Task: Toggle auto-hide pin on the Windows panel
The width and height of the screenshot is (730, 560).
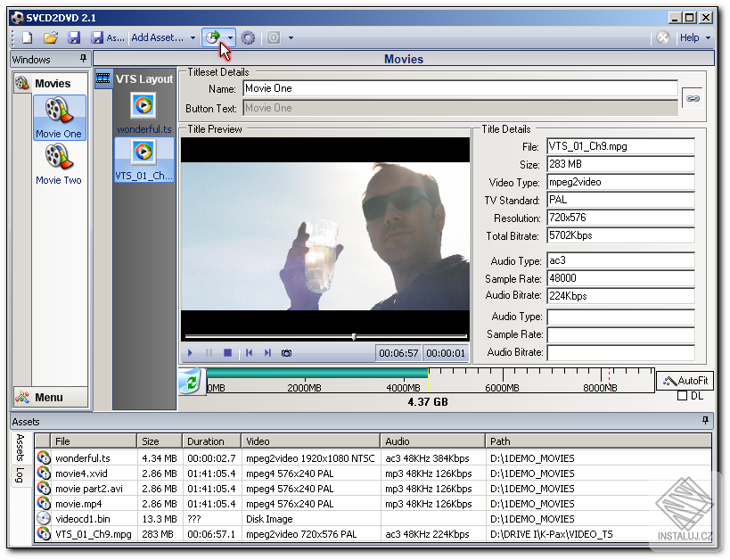Action: pos(86,59)
